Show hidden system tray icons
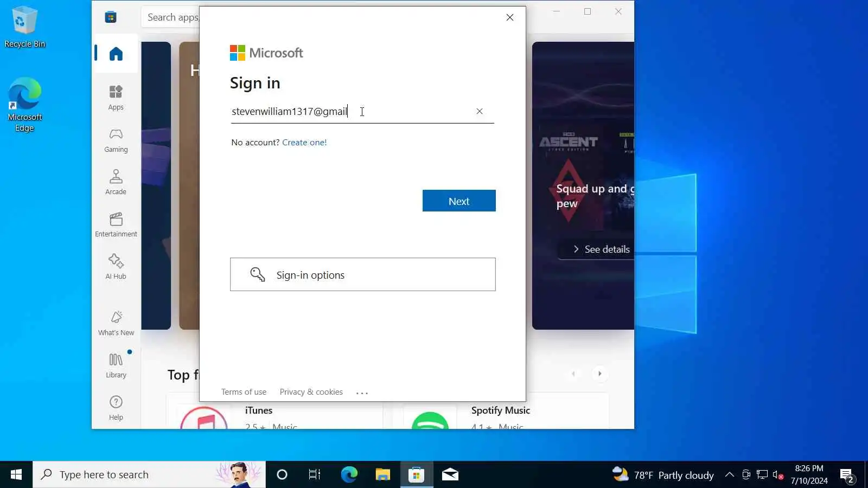 [x=730, y=474]
